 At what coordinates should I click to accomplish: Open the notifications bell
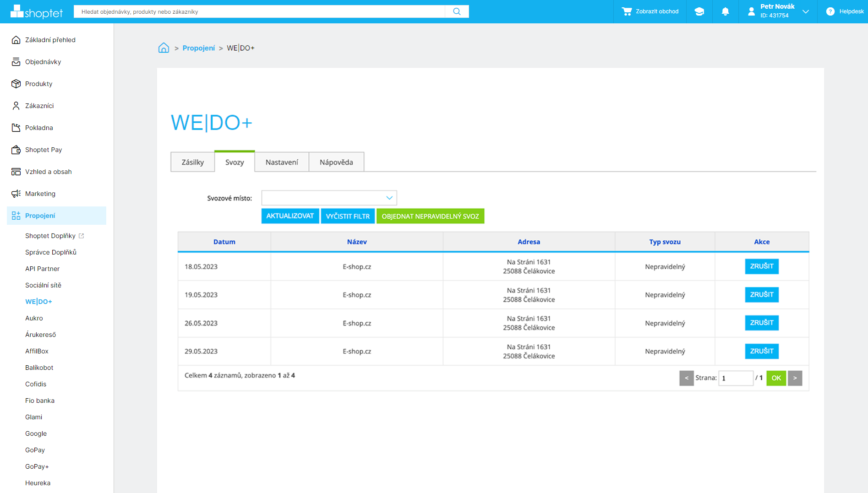725,11
